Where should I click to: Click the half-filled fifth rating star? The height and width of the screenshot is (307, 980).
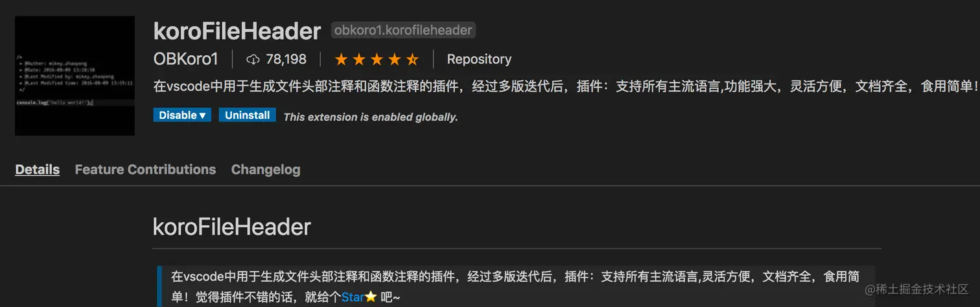tap(412, 60)
